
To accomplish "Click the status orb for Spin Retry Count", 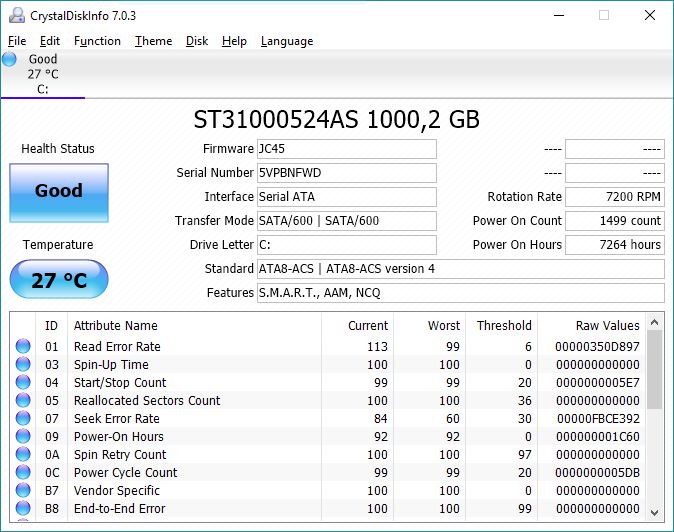I will coord(23,455).
